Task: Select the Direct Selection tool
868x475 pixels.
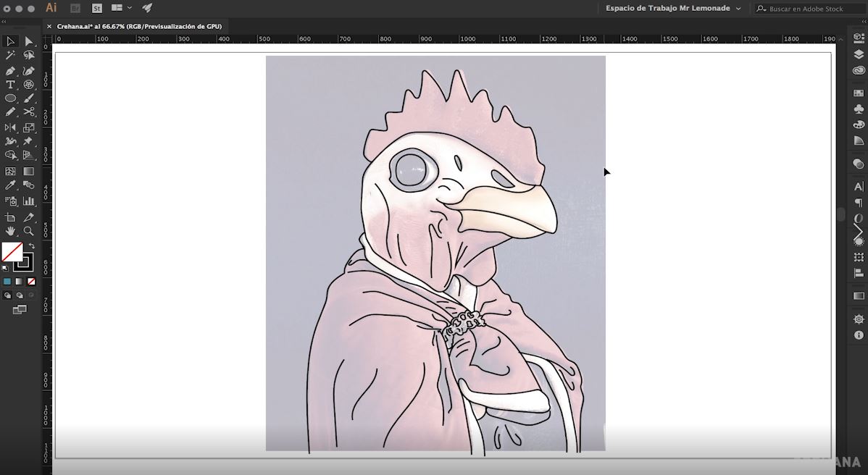Action: point(28,41)
